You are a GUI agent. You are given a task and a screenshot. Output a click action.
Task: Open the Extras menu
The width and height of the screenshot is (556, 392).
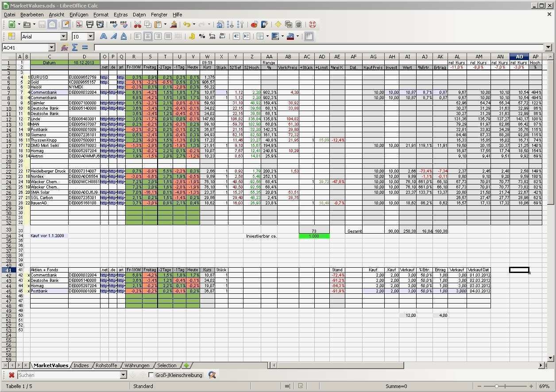point(120,15)
